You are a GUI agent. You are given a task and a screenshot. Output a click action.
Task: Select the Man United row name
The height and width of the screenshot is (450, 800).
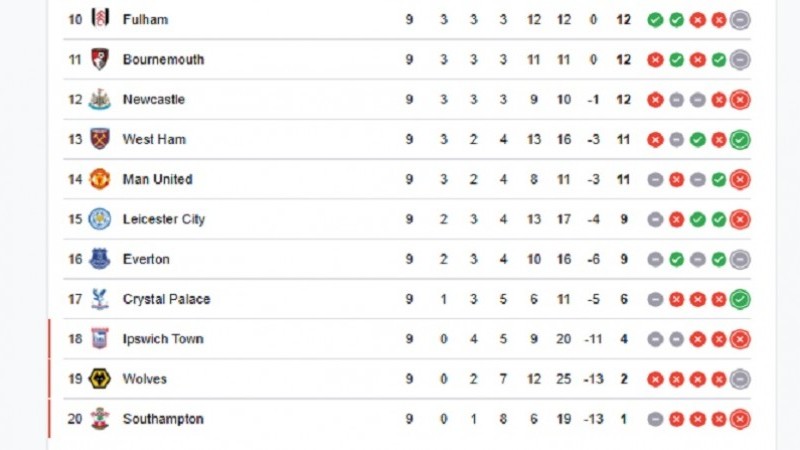coord(158,179)
